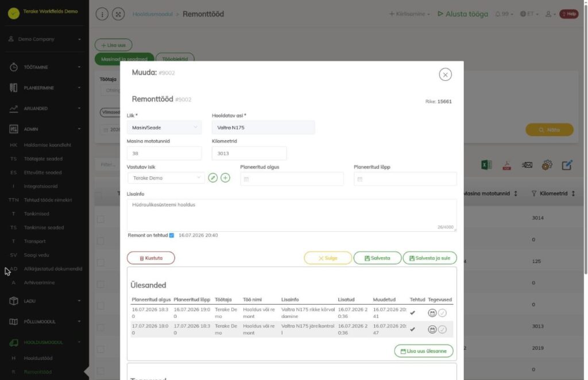Open the info menu icon in header

[x=102, y=14]
